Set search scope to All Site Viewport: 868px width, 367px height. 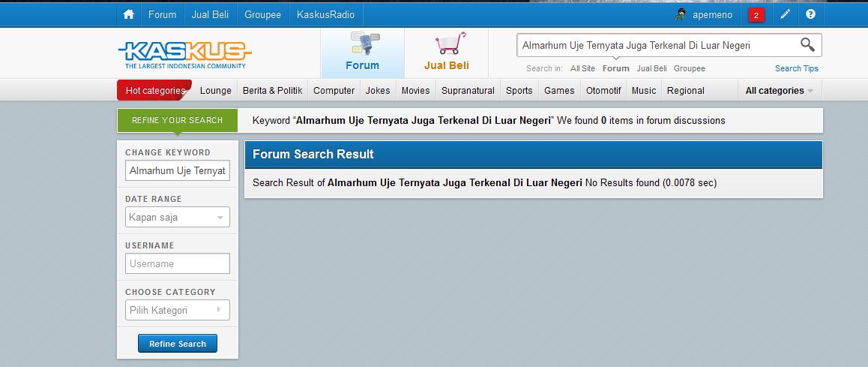click(x=583, y=69)
